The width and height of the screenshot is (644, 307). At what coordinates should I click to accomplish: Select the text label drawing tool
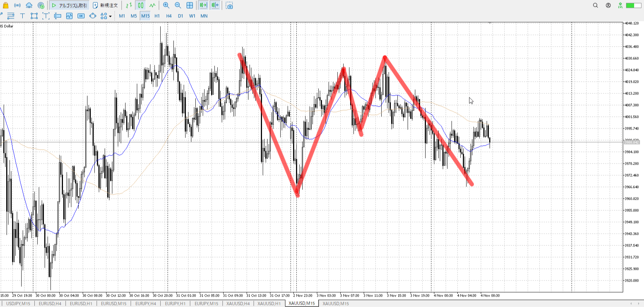(x=22, y=16)
